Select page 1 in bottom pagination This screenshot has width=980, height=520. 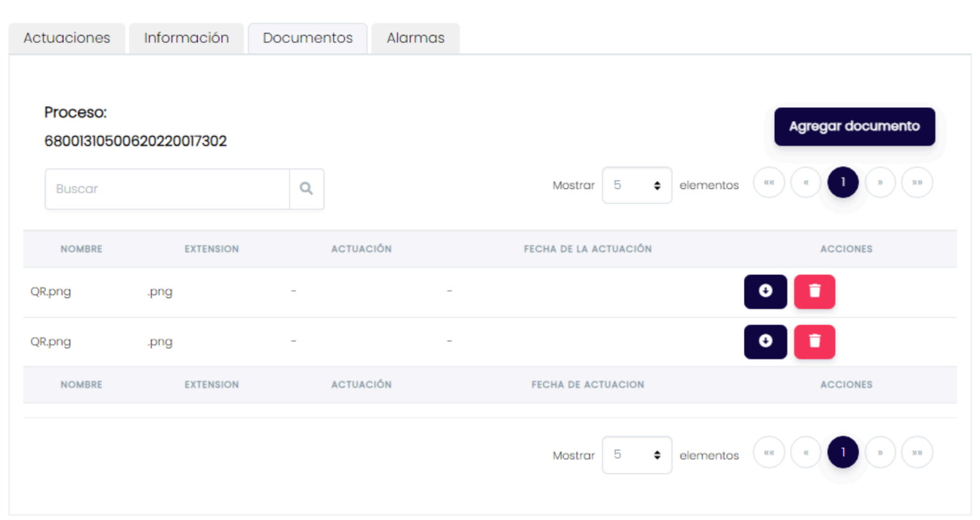coord(843,452)
